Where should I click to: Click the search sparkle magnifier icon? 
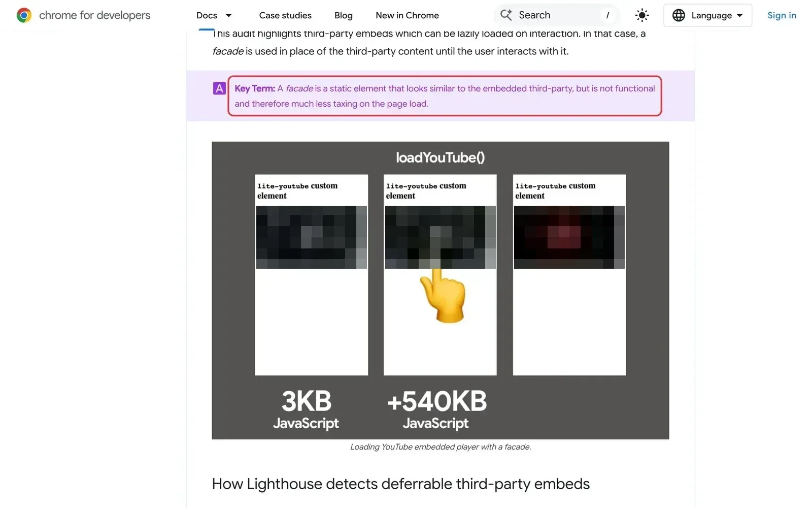[x=506, y=15]
